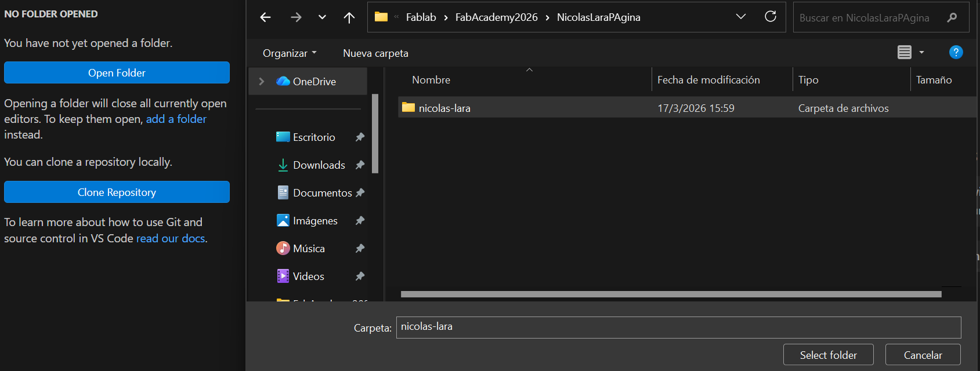Expand the address bar history dropdown

(x=741, y=17)
